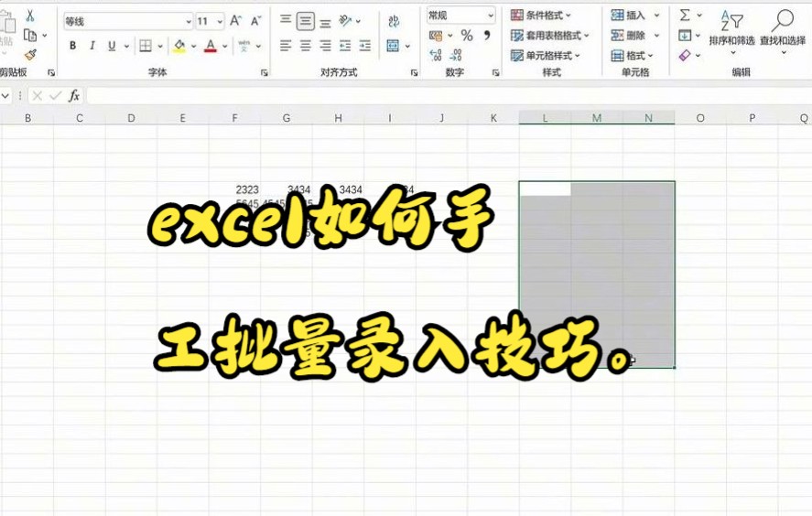
Task: Toggle Underline formatting
Action: [112, 46]
